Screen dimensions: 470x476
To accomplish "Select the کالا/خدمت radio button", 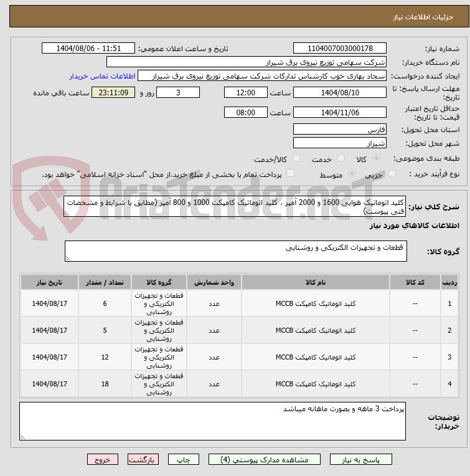I will [296, 158].
